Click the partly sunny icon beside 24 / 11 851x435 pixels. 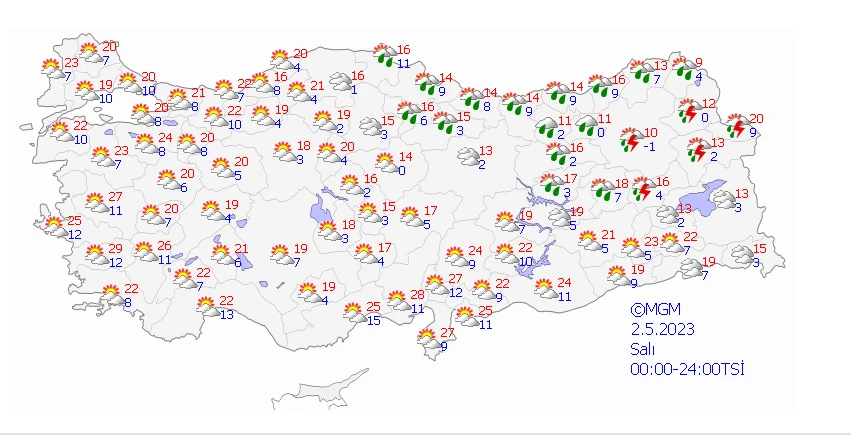point(546,289)
